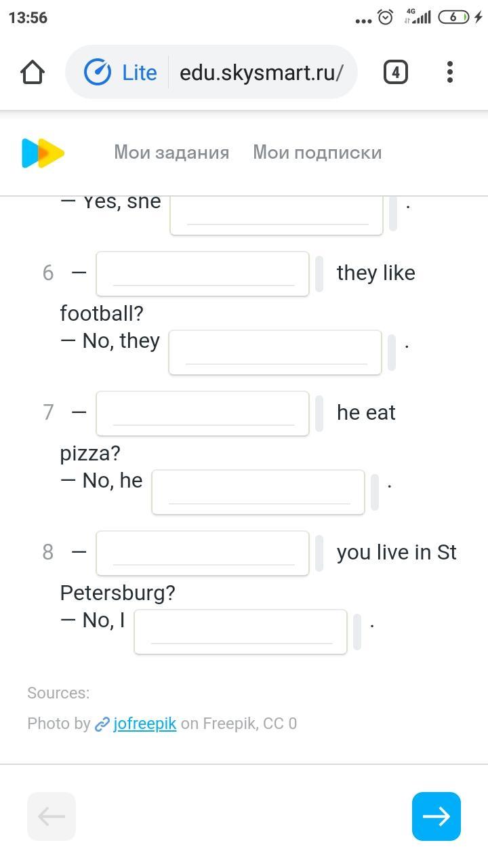This screenshot has width=488, height=868.
Task: Select the blank before "he eat pizza?"
Action: pyautogui.click(x=203, y=414)
